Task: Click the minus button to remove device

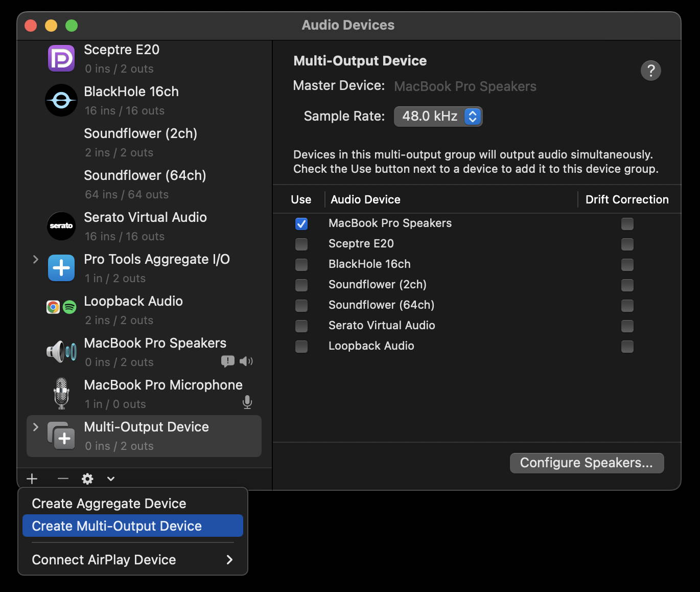Action: [x=63, y=479]
